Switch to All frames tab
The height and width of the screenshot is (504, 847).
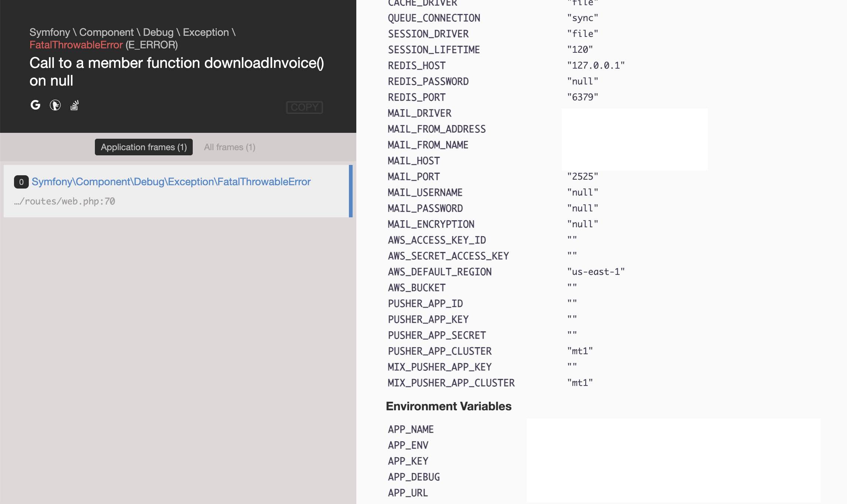(x=229, y=147)
